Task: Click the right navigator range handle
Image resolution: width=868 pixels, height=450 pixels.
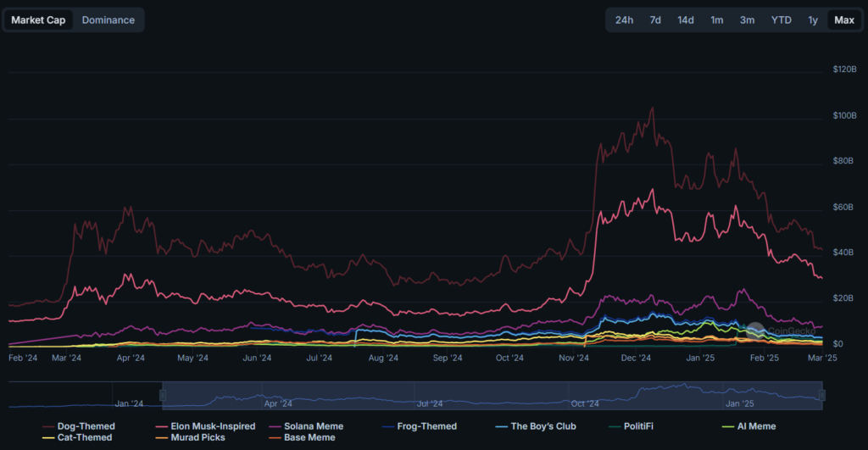Action: click(822, 396)
